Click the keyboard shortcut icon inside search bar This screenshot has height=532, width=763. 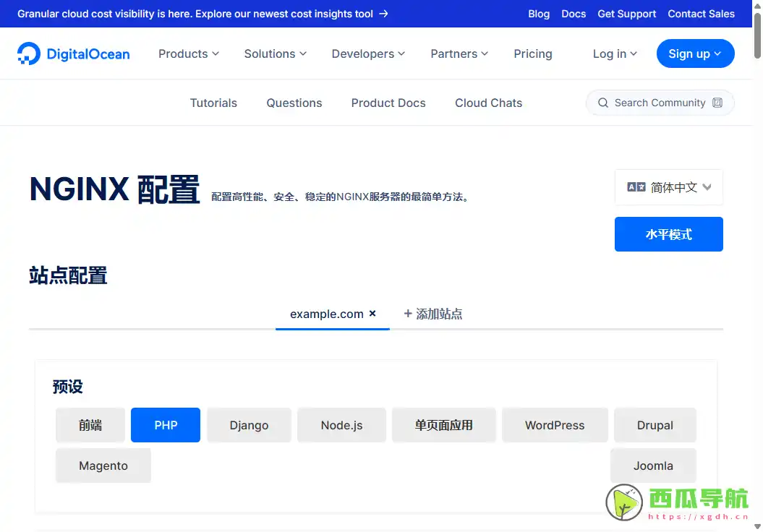tap(718, 103)
